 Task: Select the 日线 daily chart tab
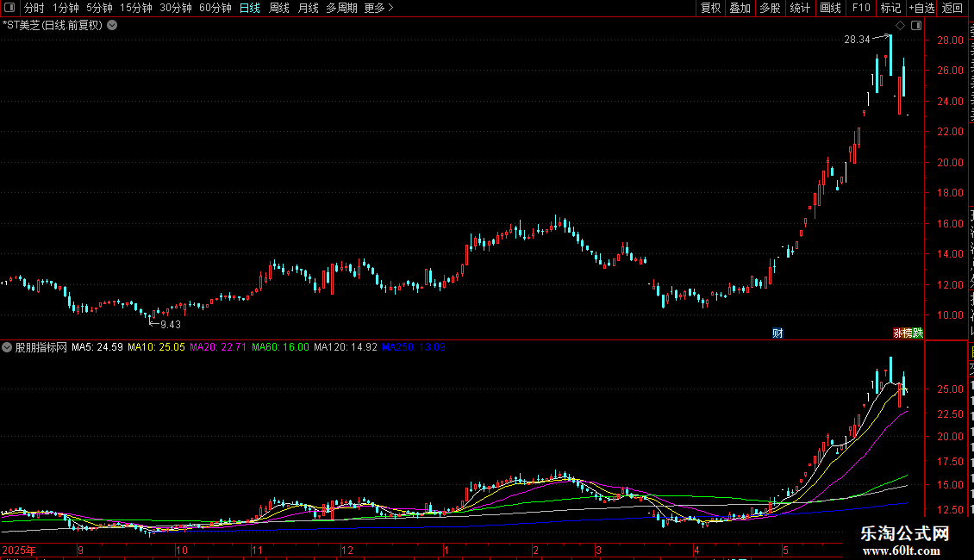pyautogui.click(x=250, y=8)
